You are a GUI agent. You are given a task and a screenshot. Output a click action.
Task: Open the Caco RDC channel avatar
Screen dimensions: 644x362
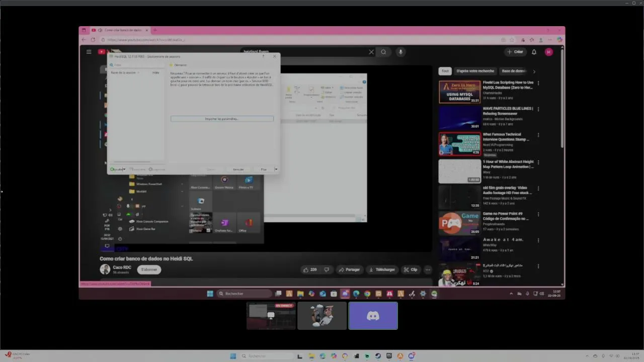coord(105,269)
